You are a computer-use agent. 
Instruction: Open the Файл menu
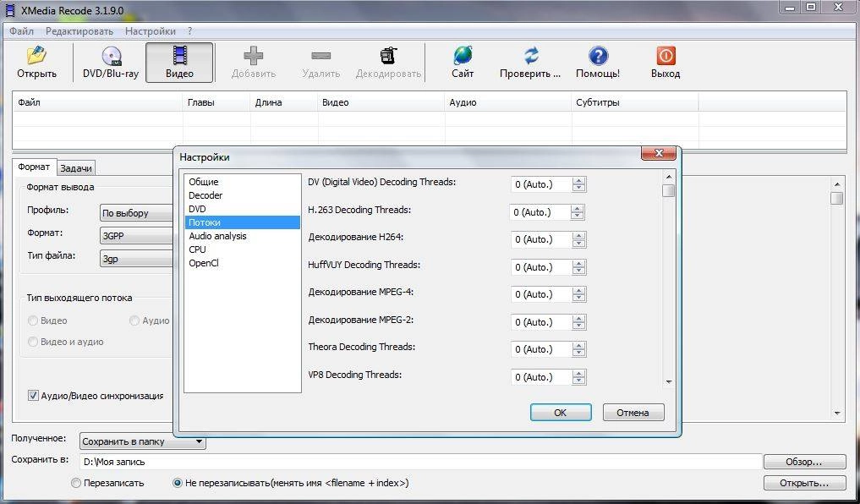tap(21, 31)
